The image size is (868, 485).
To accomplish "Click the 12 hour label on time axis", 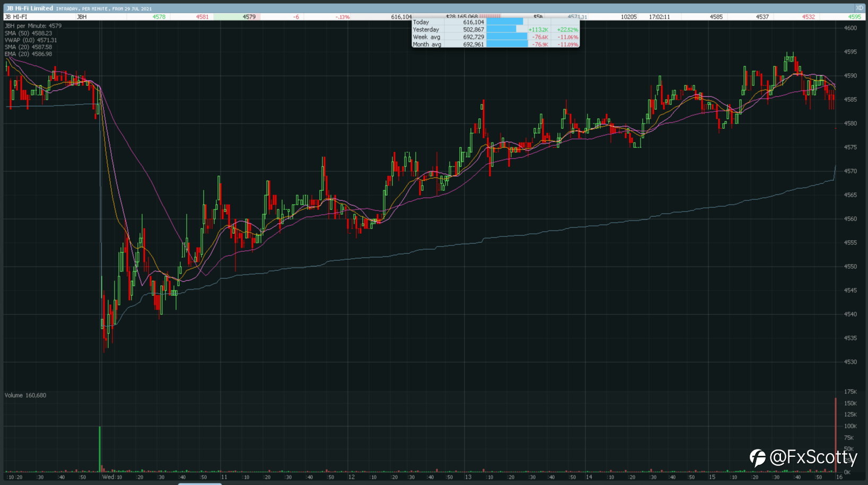I will coord(351,477).
